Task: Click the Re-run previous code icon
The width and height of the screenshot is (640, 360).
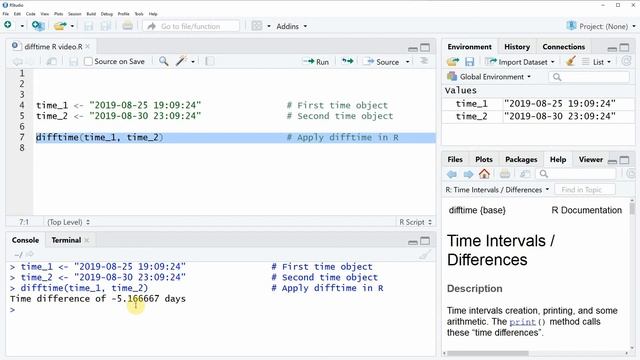Action: click(347, 61)
